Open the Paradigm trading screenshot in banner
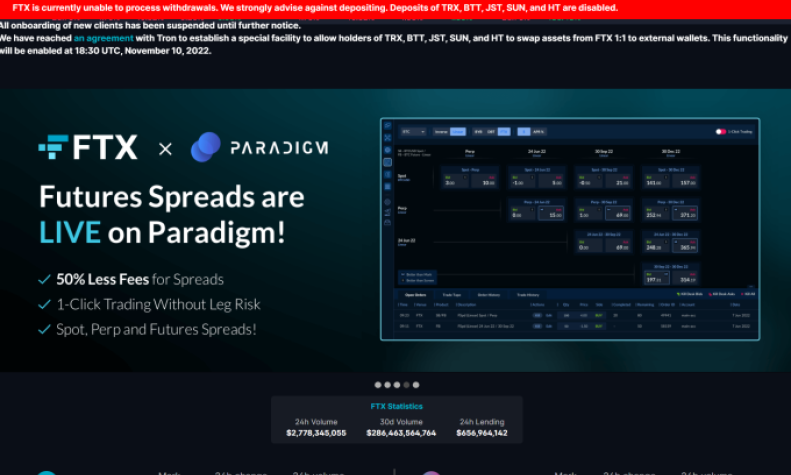The image size is (791, 475). coord(570,229)
